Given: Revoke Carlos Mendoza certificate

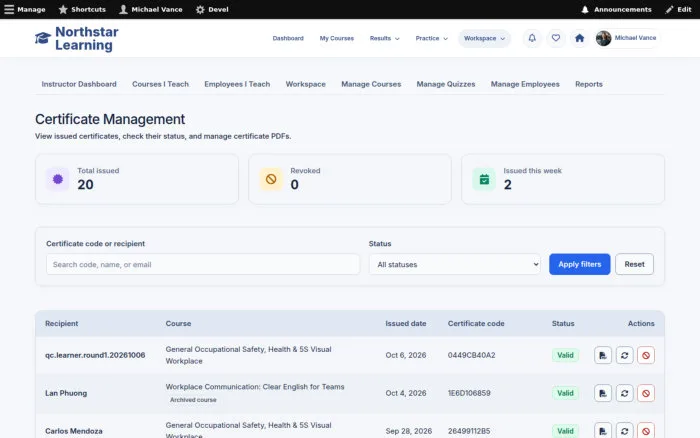Looking at the screenshot, I should click(646, 430).
